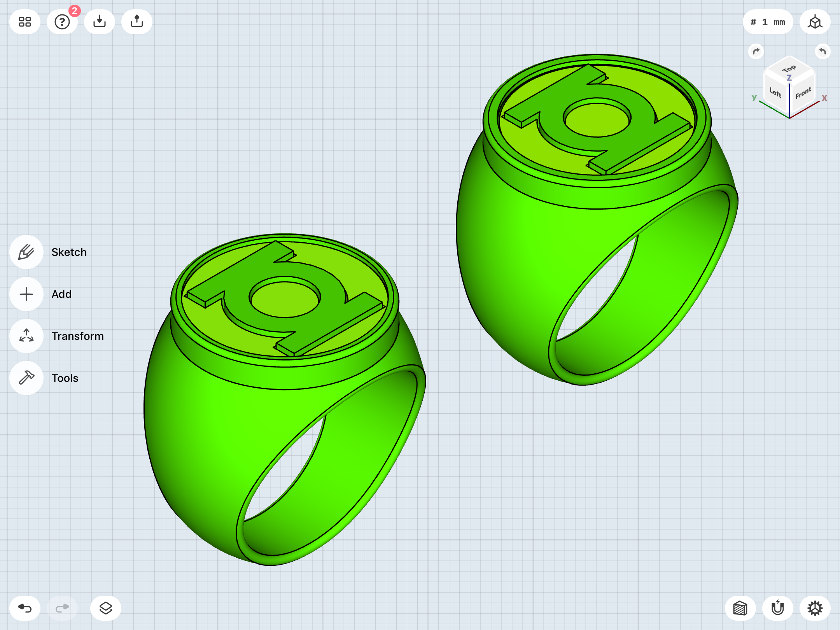This screenshot has width=840, height=630.
Task: Open settings gear icon
Action: (815, 608)
